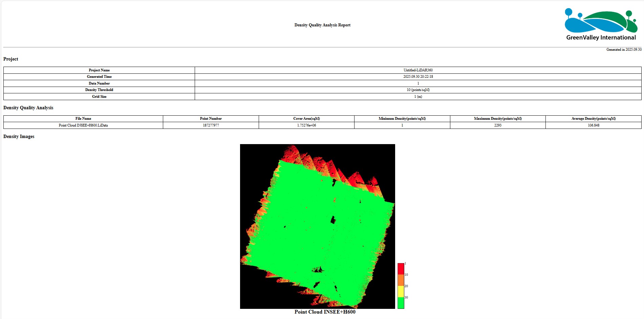Click the Density Threshold label cell
The height and width of the screenshot is (319, 644).
click(99, 90)
